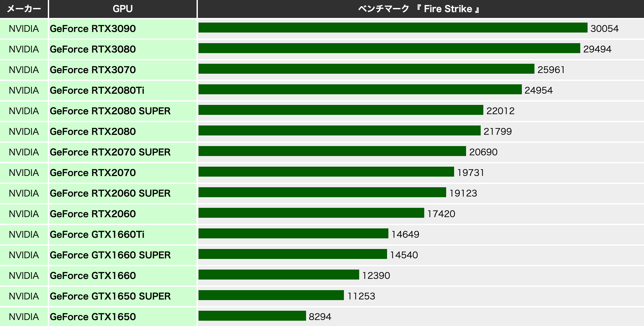
Task: Click GeForce RTX2080 SUPER name
Action: [x=110, y=111]
